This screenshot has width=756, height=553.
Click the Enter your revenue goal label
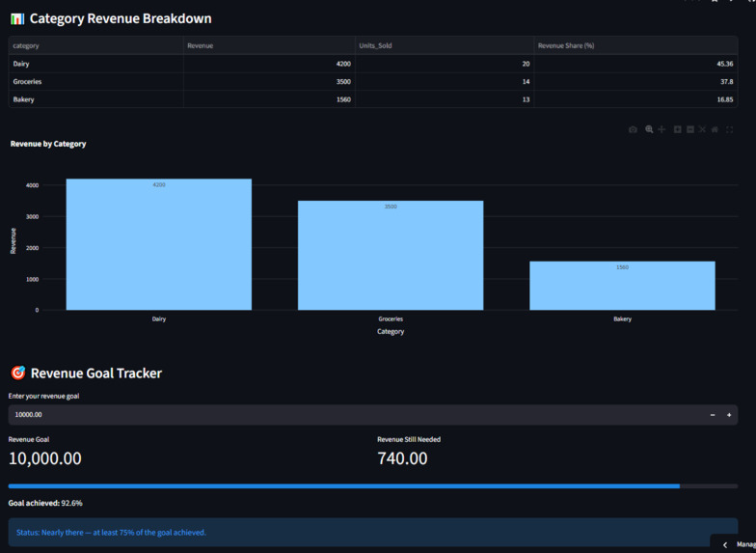pyautogui.click(x=44, y=396)
